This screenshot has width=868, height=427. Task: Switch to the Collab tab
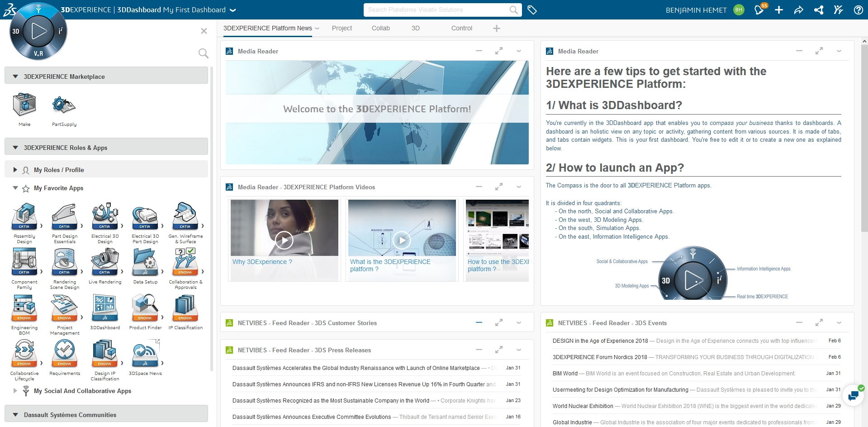click(380, 28)
